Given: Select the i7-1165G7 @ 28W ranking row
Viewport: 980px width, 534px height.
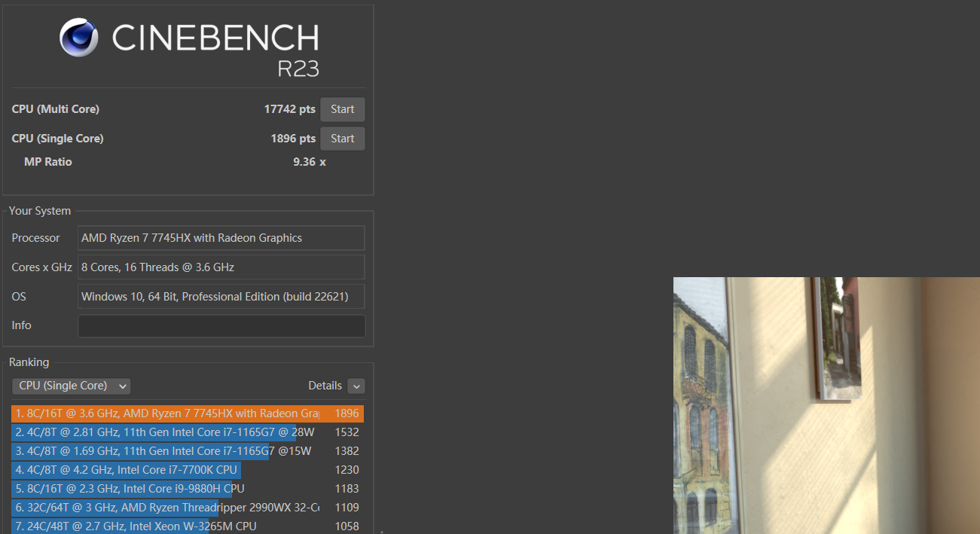Looking at the screenshot, I should (188, 432).
